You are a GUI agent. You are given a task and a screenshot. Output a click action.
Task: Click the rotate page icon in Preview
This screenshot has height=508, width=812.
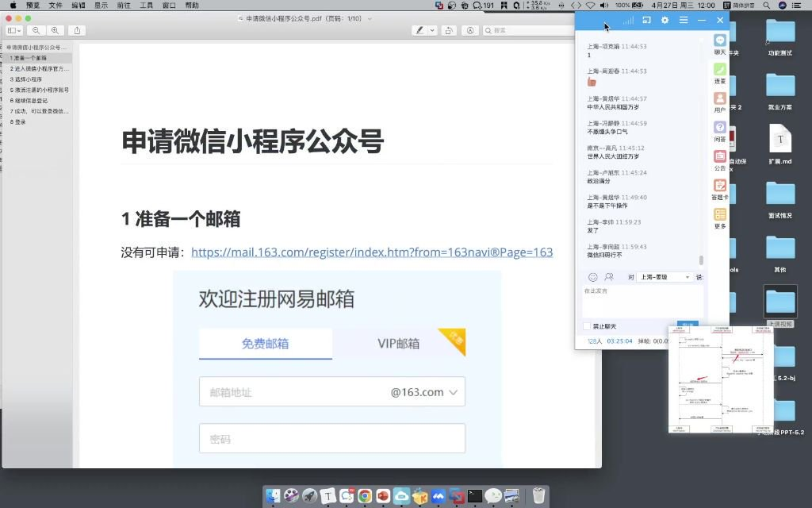tap(449, 31)
